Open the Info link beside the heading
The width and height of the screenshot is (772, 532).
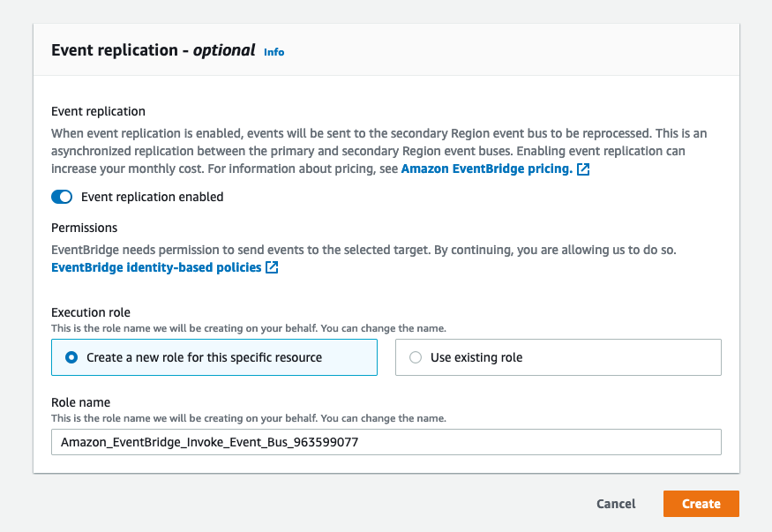point(274,52)
